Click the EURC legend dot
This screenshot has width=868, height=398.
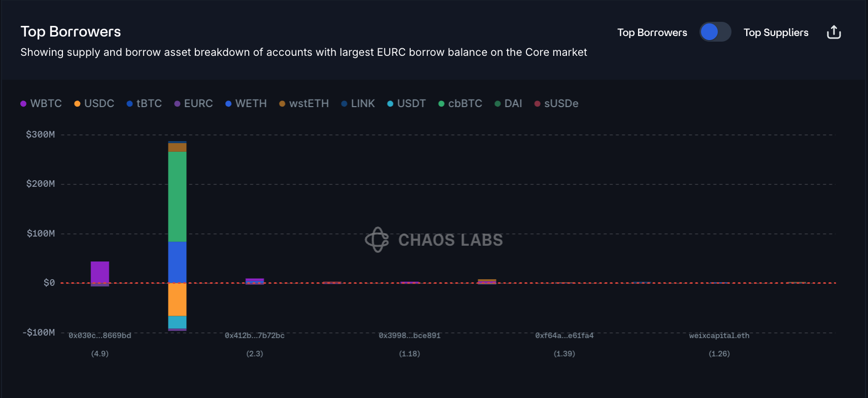click(x=177, y=104)
